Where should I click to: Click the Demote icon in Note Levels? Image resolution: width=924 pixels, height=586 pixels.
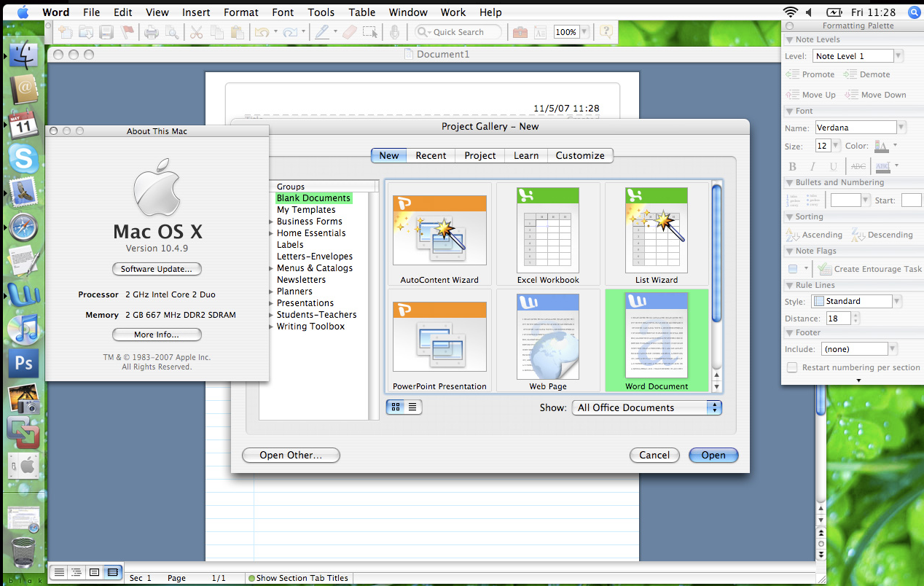pos(850,74)
